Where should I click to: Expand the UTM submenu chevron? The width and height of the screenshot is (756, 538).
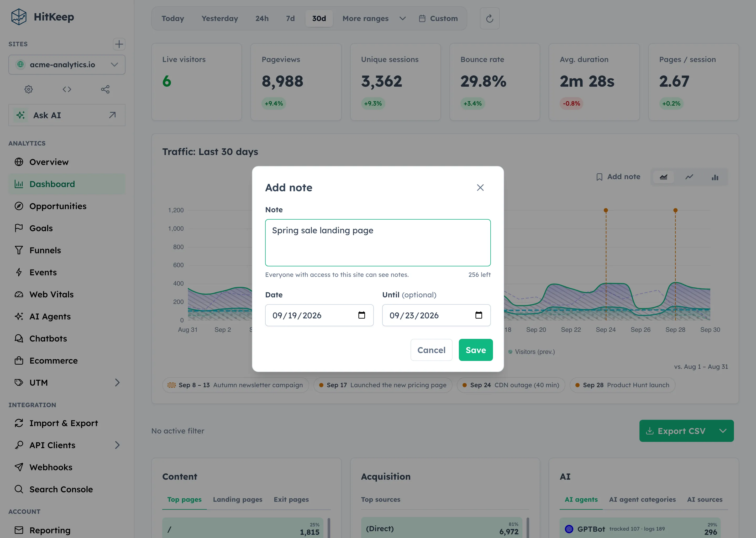(x=117, y=383)
